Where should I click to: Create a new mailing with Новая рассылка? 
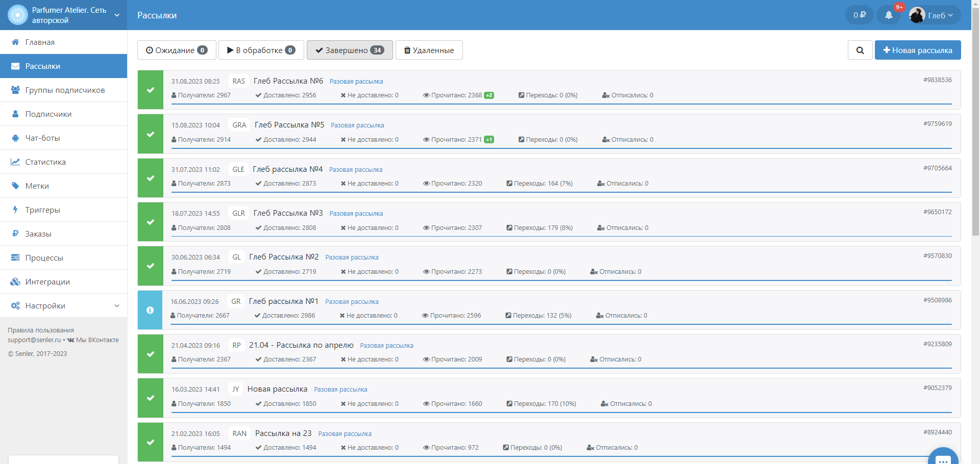click(x=918, y=50)
